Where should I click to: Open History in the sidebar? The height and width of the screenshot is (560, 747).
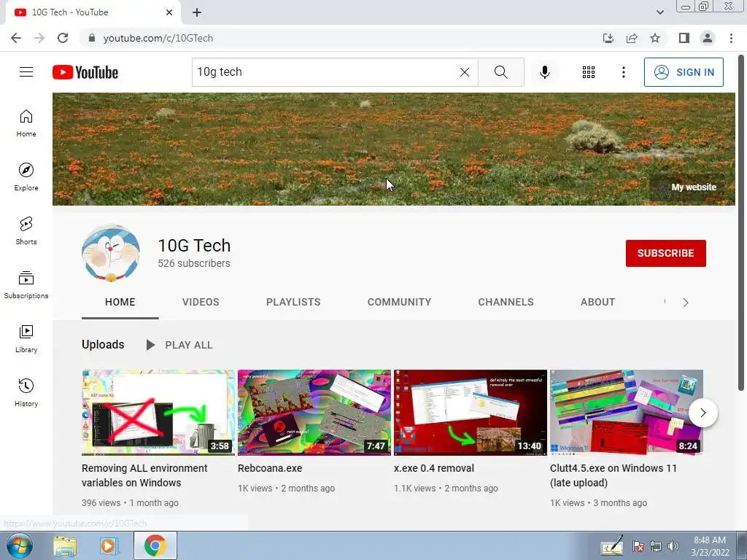click(x=26, y=392)
